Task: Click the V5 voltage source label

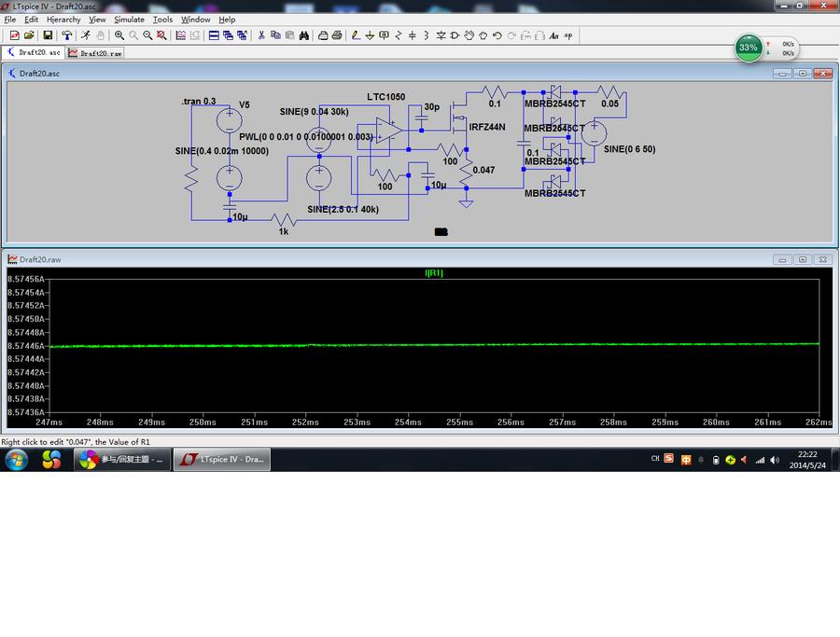Action: (245, 104)
